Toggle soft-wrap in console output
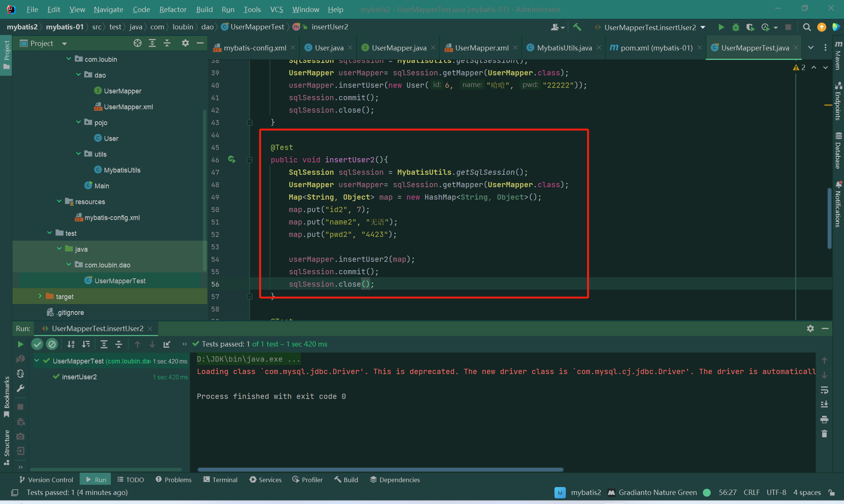Image resolution: width=844 pixels, height=504 pixels. [x=824, y=390]
